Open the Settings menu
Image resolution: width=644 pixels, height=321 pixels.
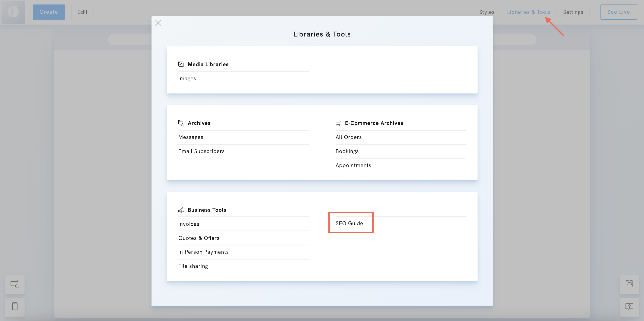click(573, 12)
